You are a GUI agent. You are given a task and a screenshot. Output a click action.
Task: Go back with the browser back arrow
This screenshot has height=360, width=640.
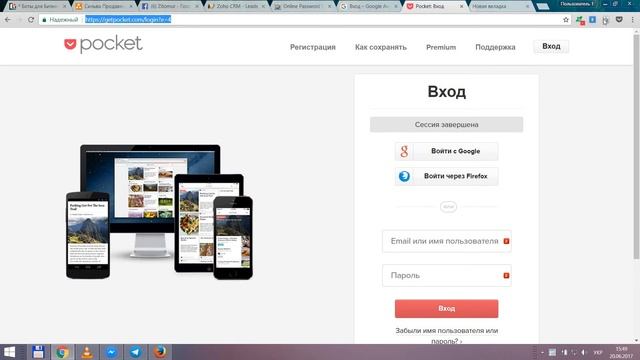8,20
